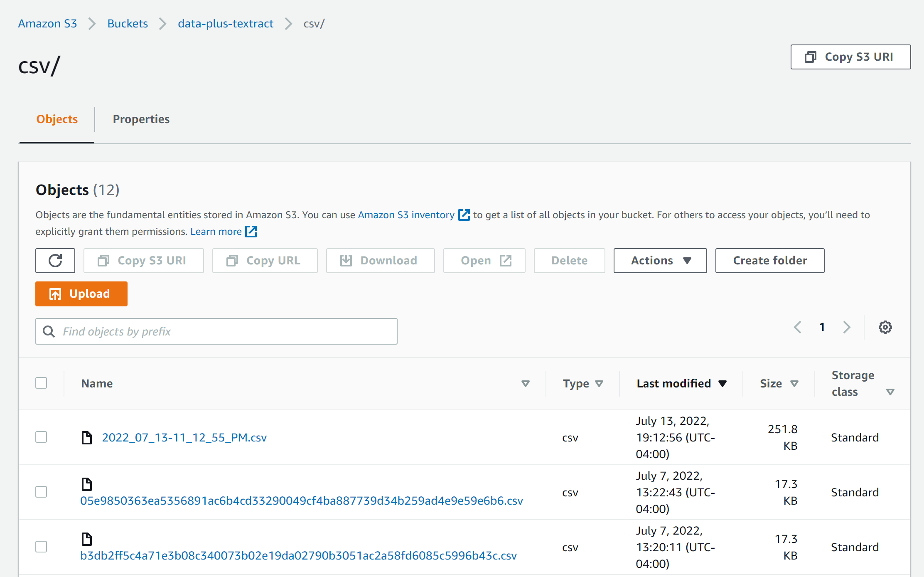This screenshot has height=577, width=924.
Task: Click the upload arrow icon on Upload button
Action: [55, 293]
